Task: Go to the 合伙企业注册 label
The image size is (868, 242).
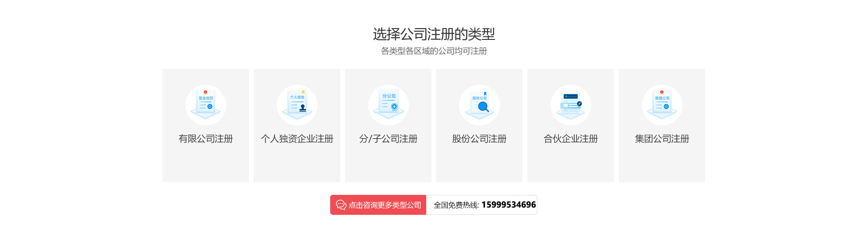Action: [x=571, y=139]
